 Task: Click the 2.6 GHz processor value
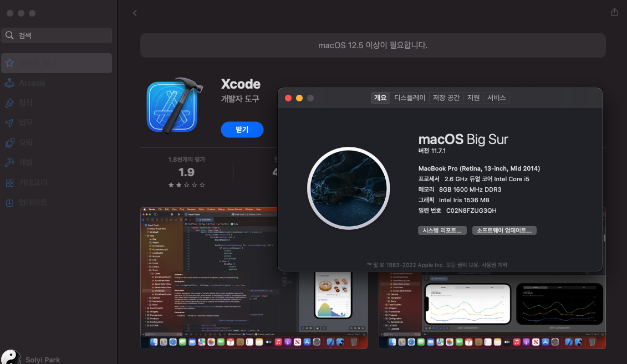tap(487, 179)
